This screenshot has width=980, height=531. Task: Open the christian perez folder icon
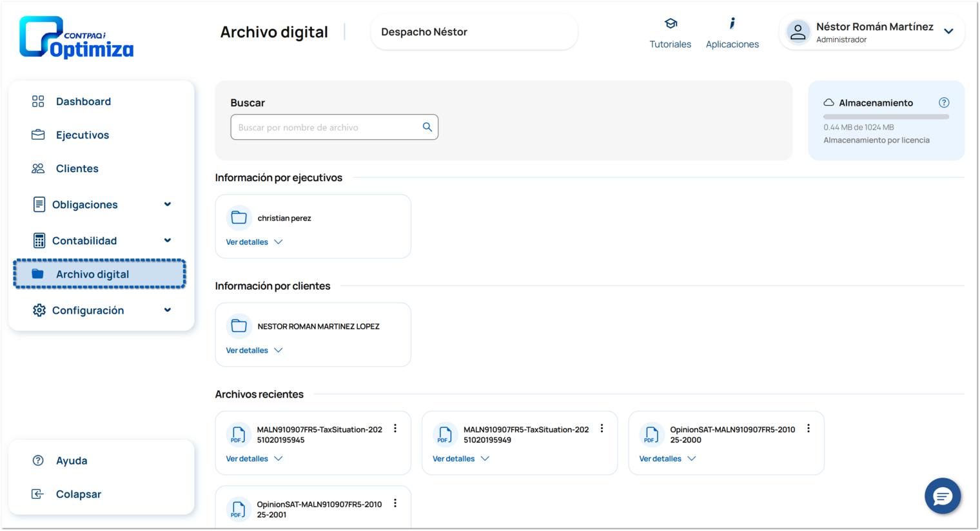tap(239, 218)
